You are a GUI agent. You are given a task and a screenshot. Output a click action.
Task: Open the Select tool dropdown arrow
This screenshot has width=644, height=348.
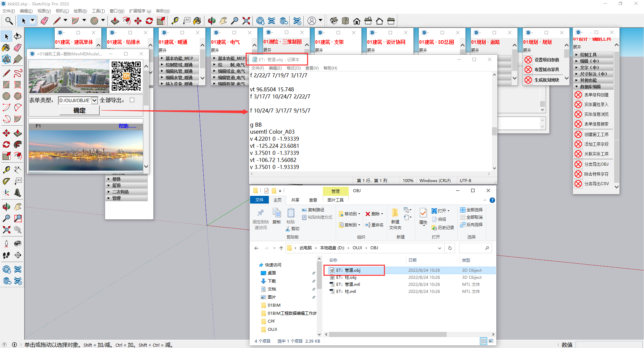(x=33, y=21)
